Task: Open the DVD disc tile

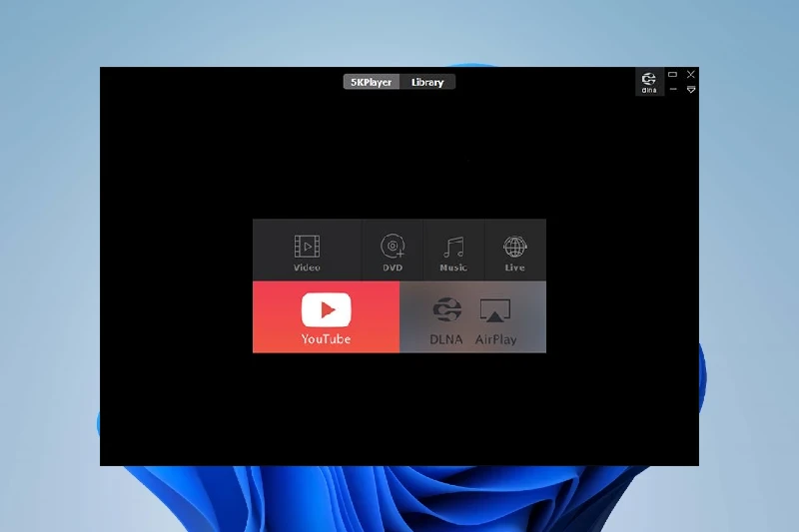Action: 393,250
